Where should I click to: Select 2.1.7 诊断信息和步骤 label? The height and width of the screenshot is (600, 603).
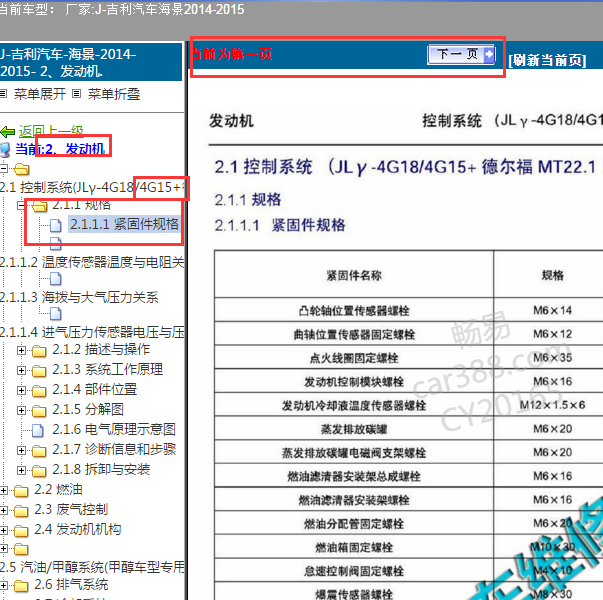[x=114, y=449]
